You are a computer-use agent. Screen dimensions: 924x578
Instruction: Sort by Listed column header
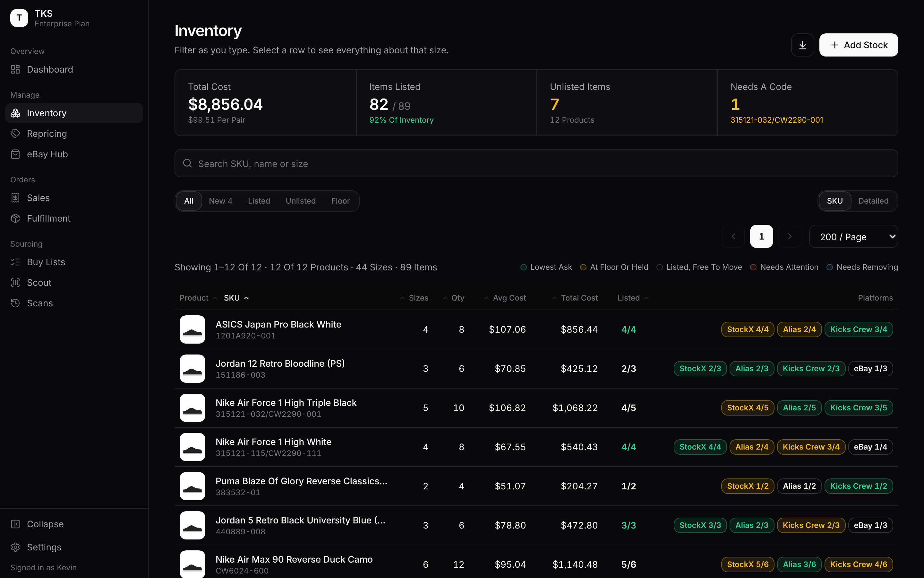[633, 298]
